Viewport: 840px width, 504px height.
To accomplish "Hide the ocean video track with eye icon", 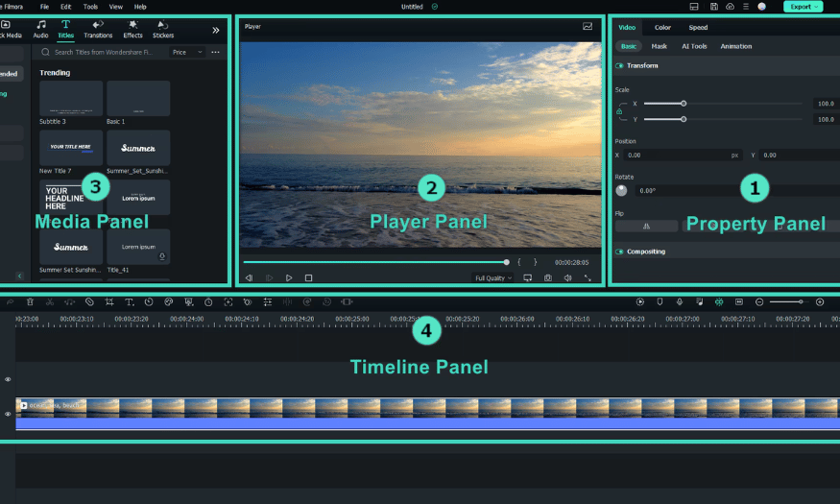I will 8,414.
